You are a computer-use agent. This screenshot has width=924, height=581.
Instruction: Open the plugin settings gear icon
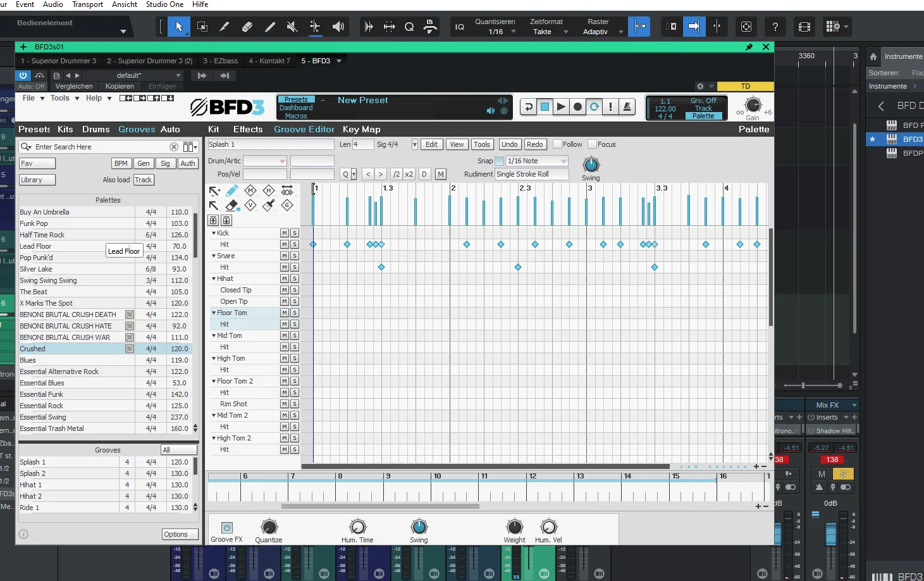700,86
